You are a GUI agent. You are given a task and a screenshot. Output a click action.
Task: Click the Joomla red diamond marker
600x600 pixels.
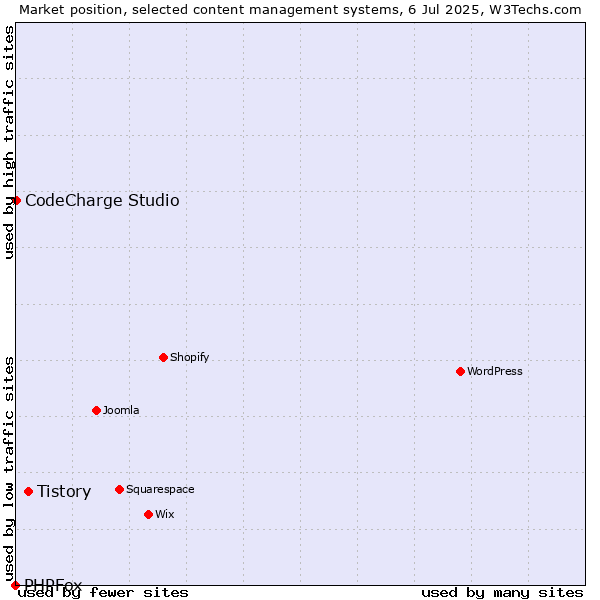point(96,410)
